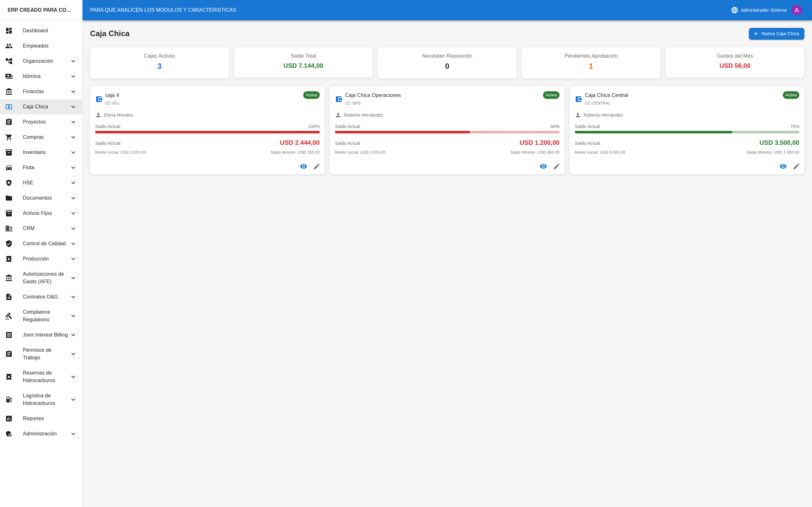Click the language globe icon in header

click(x=734, y=10)
